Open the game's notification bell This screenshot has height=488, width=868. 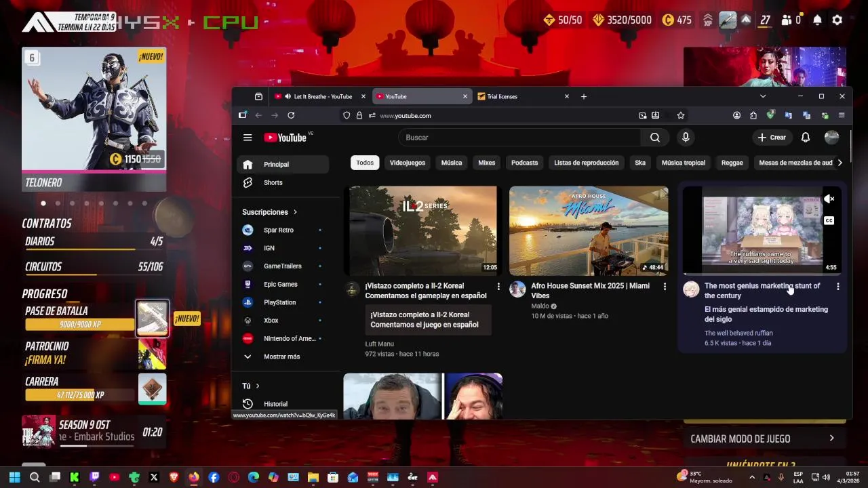click(817, 20)
